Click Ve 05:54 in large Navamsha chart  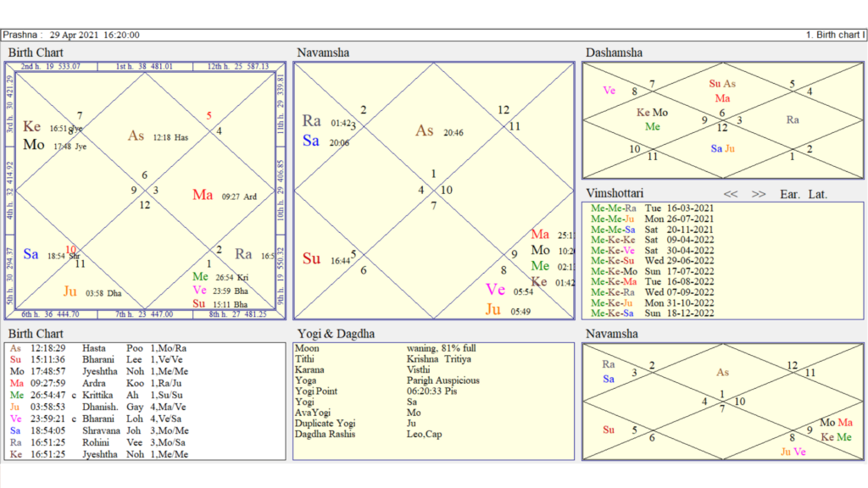click(x=509, y=290)
